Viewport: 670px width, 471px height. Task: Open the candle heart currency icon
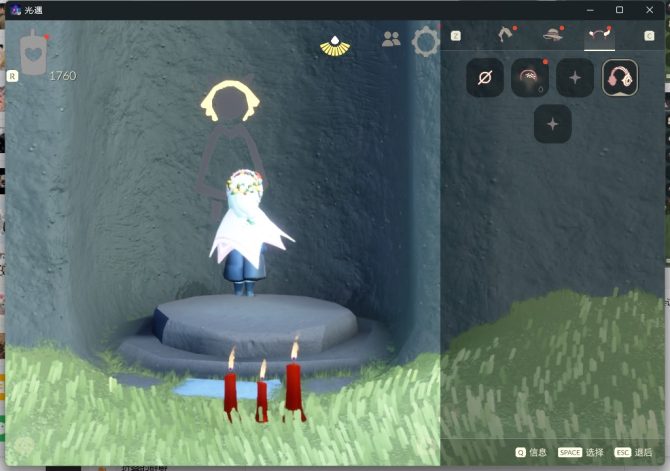click(33, 53)
